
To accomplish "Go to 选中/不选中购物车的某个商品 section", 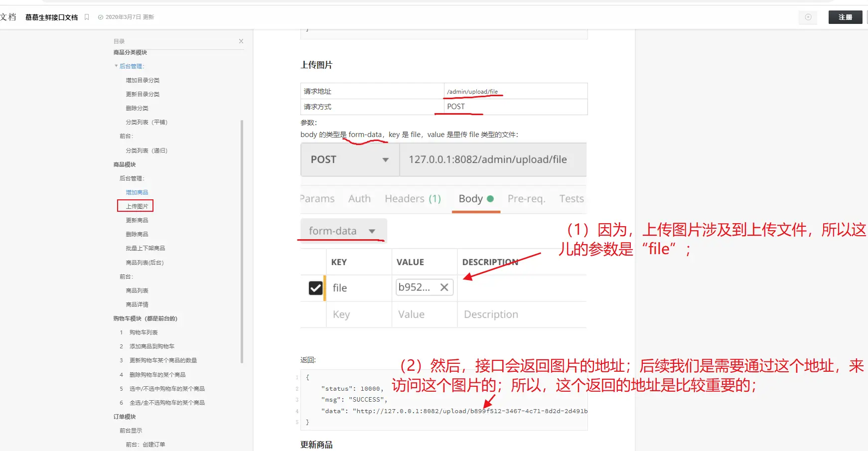I will pyautogui.click(x=167, y=389).
